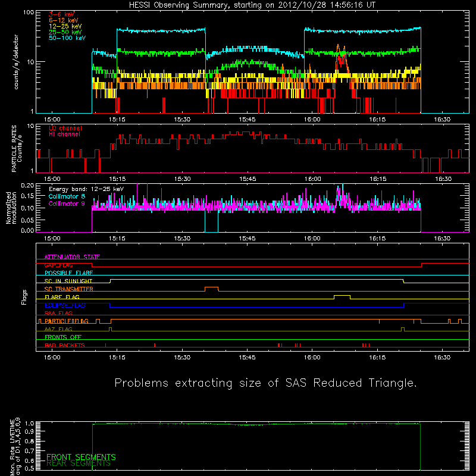The height and width of the screenshot is (476, 476).
Task: Select the Collimator 8 legend label
Action: [x=67, y=196]
